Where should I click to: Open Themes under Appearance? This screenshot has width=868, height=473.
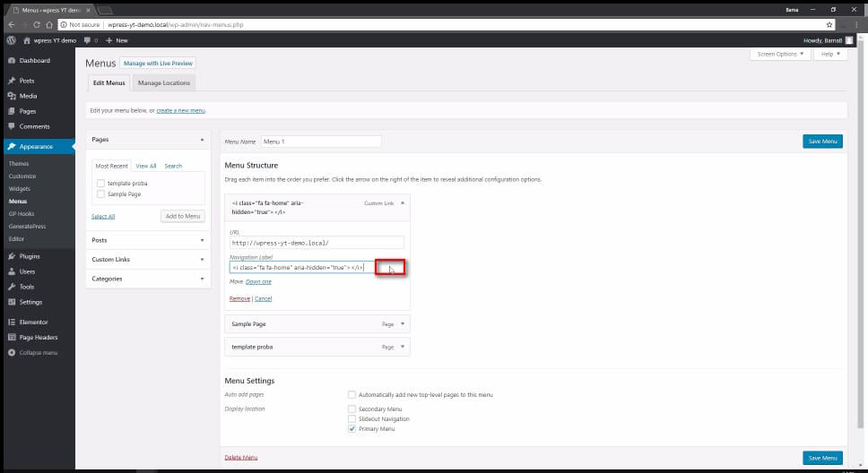click(x=19, y=164)
